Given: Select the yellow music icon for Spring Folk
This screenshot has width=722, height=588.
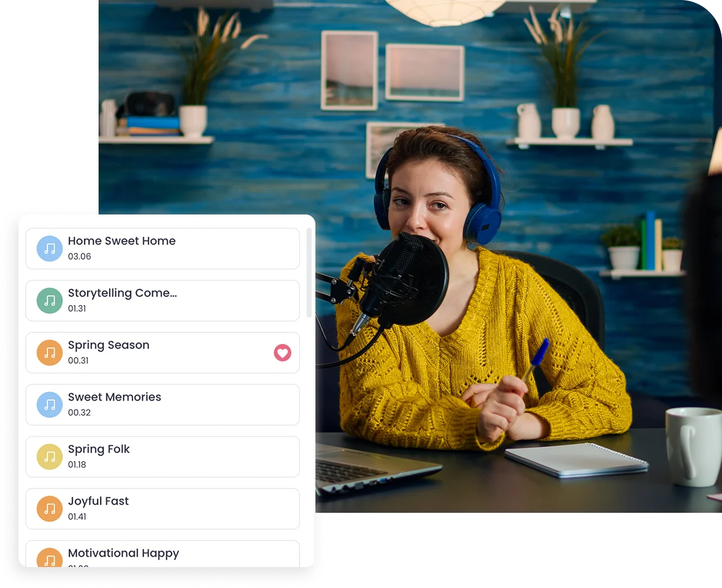Looking at the screenshot, I should click(x=49, y=457).
